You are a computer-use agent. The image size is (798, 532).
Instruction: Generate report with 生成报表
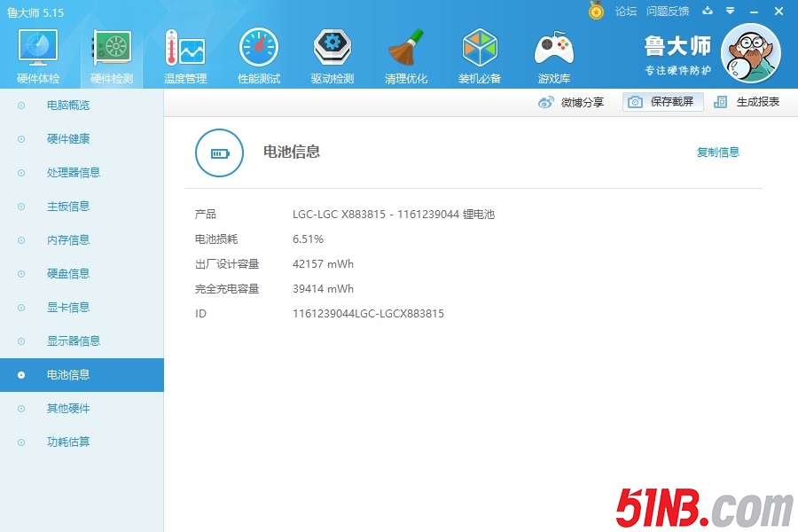[747, 102]
